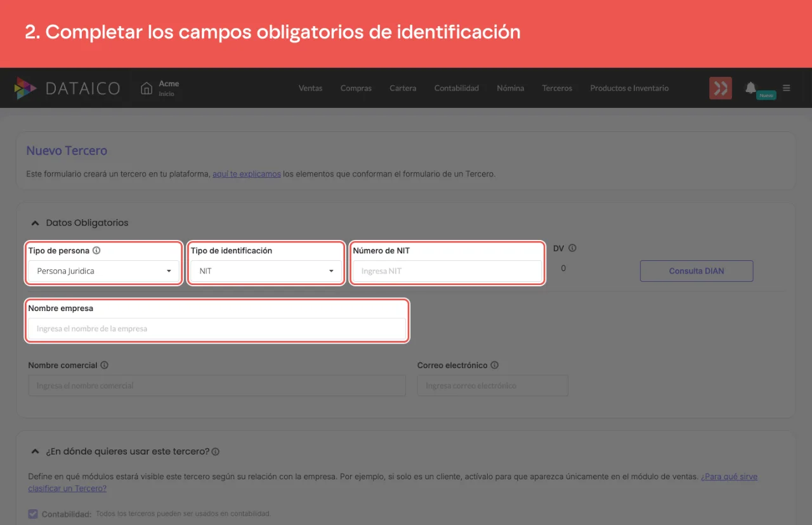This screenshot has height=525, width=812.
Task: Click the DV value '0'
Action: pyautogui.click(x=564, y=269)
